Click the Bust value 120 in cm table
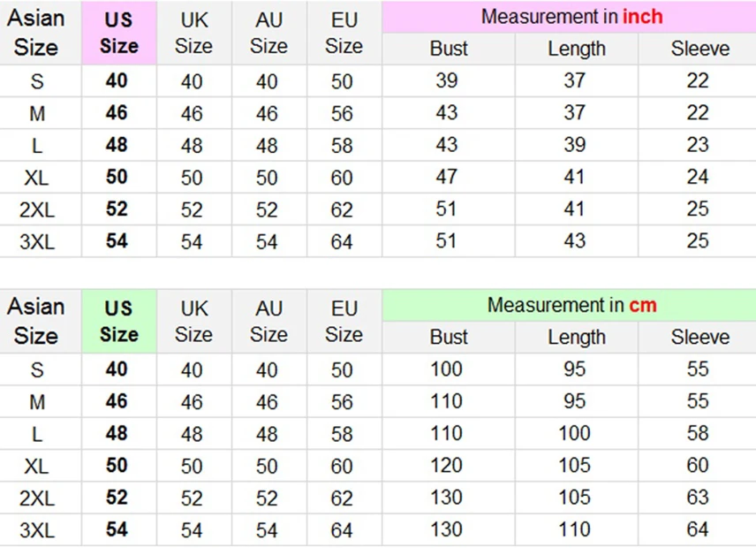The height and width of the screenshot is (548, 756). 447,466
